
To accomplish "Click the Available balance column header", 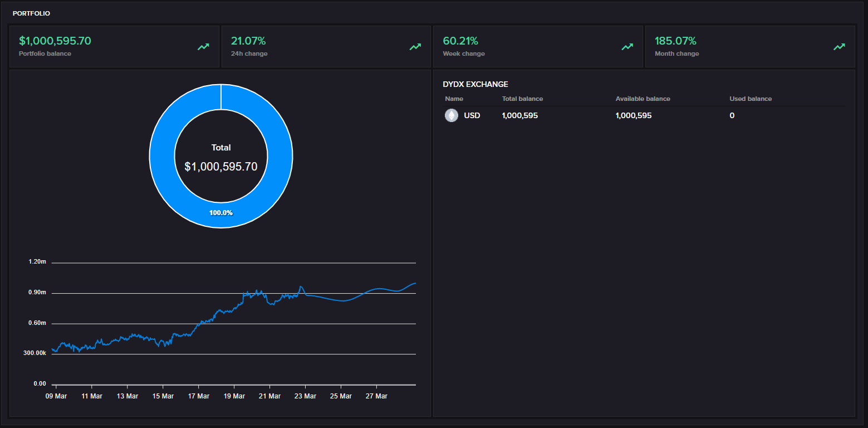I will [x=643, y=99].
